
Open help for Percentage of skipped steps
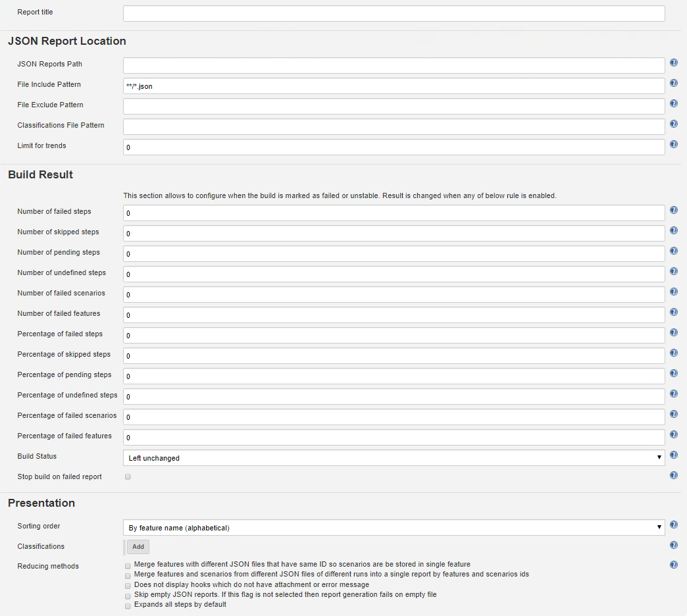pyautogui.click(x=674, y=353)
